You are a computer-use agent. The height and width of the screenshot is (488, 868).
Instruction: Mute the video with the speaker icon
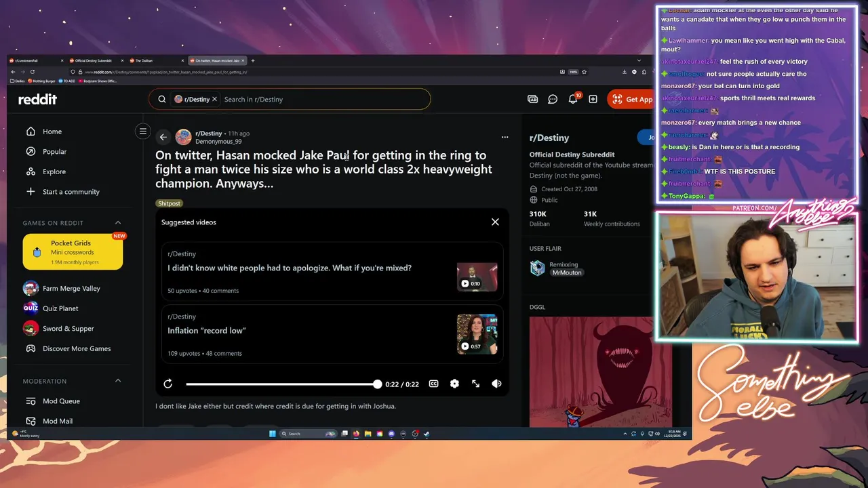[496, 384]
